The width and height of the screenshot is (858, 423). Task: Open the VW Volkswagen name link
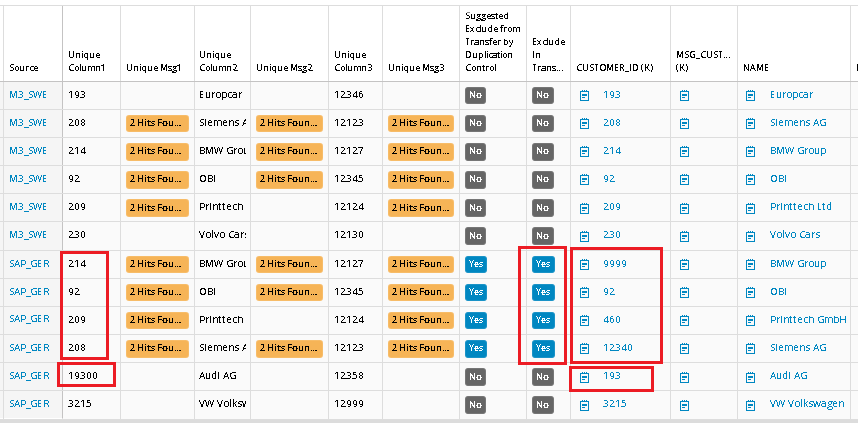(807, 404)
